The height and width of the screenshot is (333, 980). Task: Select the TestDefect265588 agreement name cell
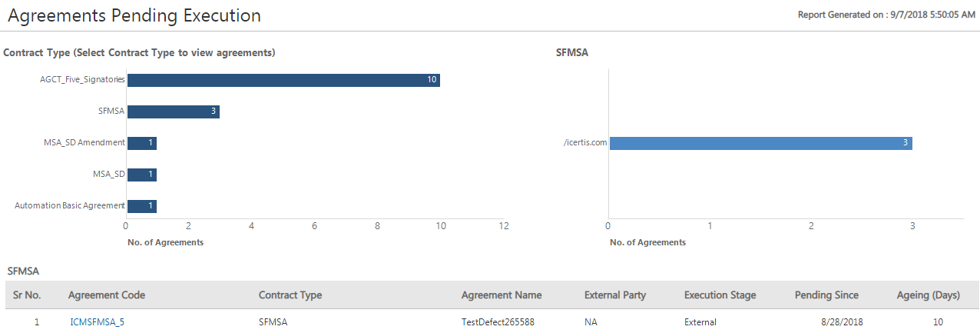(x=498, y=322)
